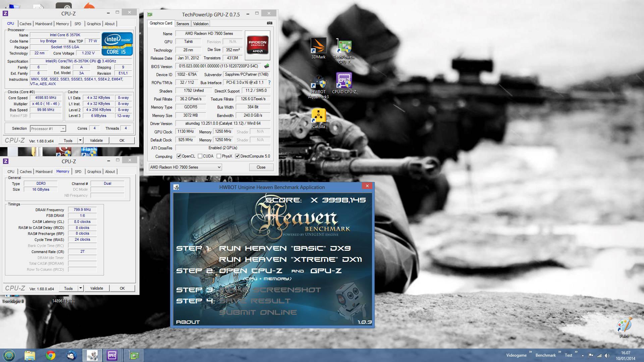Switch to Graphics tab in lower CPU-Z
Screen dimensions: 644x362
point(94,172)
